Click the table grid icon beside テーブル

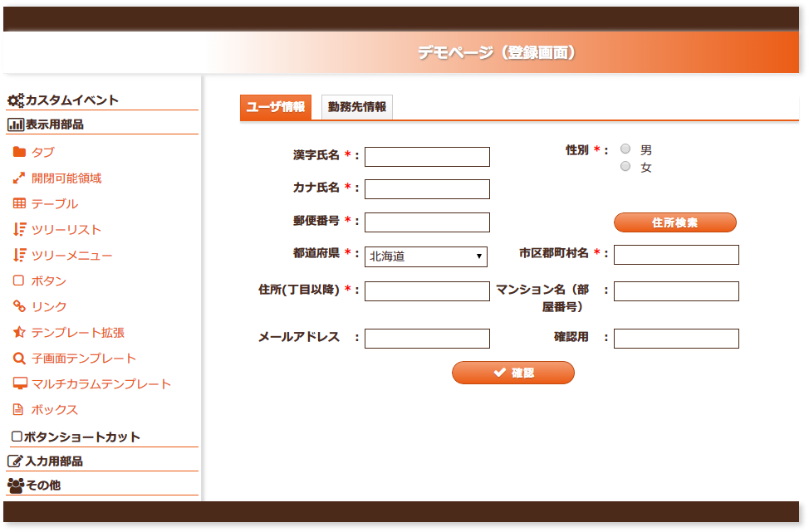[19, 203]
